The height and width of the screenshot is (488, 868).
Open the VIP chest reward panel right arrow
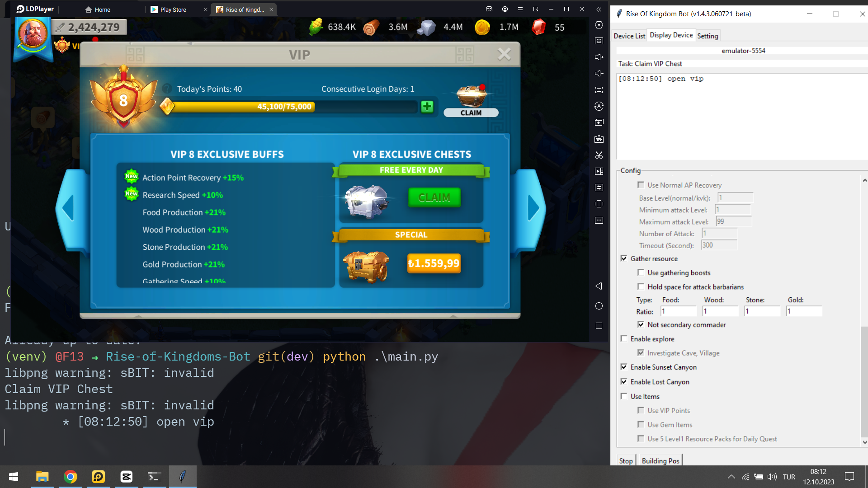click(533, 208)
